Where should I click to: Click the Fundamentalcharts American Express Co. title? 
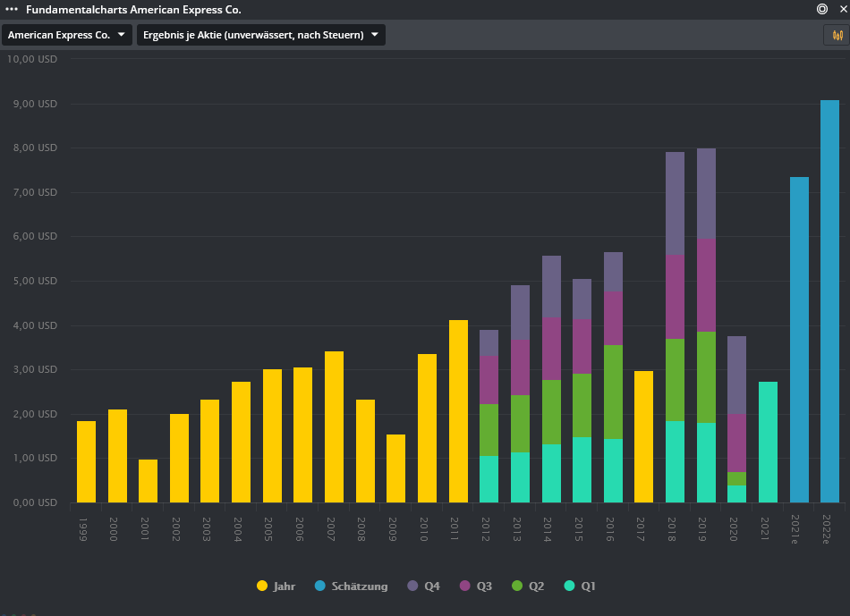click(133, 9)
